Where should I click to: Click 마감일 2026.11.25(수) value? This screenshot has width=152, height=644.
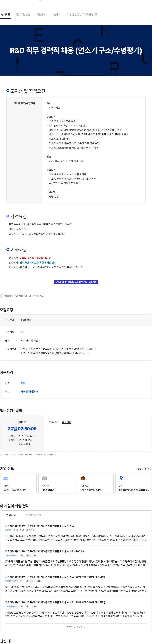26,441
